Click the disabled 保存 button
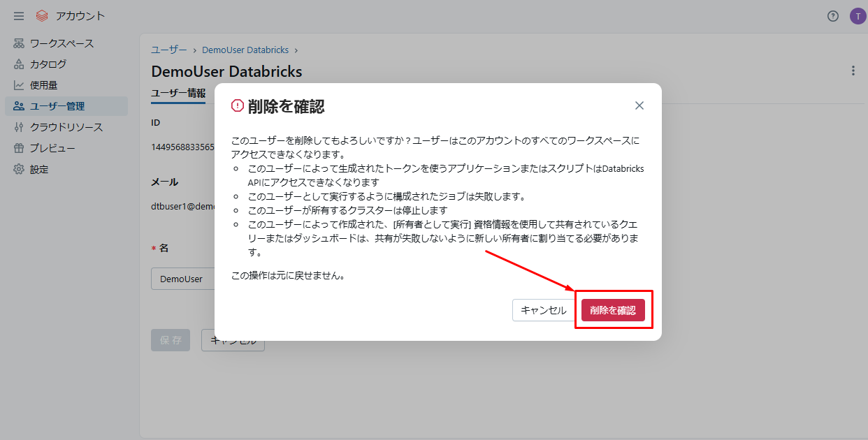 tap(171, 340)
